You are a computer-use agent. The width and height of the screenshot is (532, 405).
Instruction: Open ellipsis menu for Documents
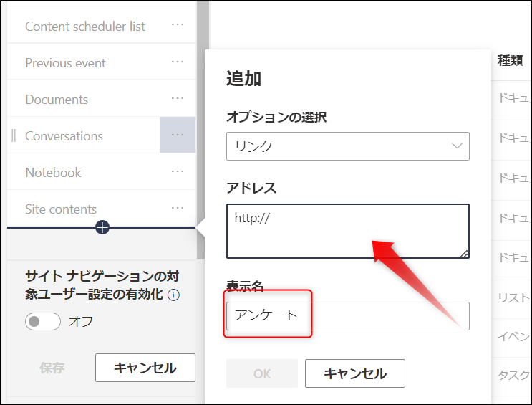coord(178,98)
